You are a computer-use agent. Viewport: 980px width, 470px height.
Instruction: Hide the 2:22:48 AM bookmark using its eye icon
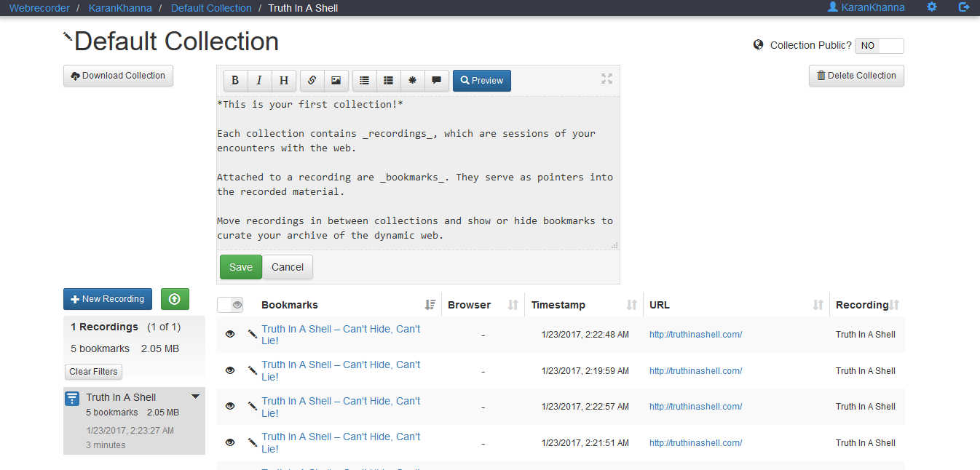click(230, 334)
